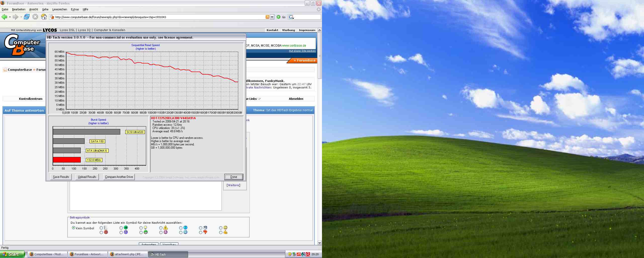Click Compare Another Drive button

click(x=119, y=177)
